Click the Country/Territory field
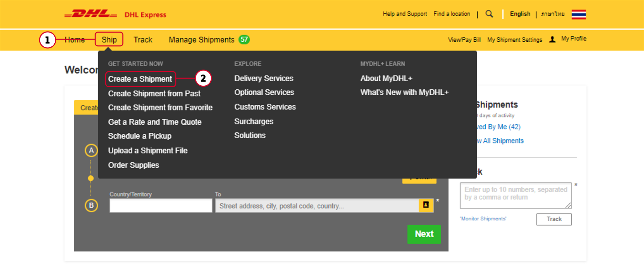 (x=161, y=205)
